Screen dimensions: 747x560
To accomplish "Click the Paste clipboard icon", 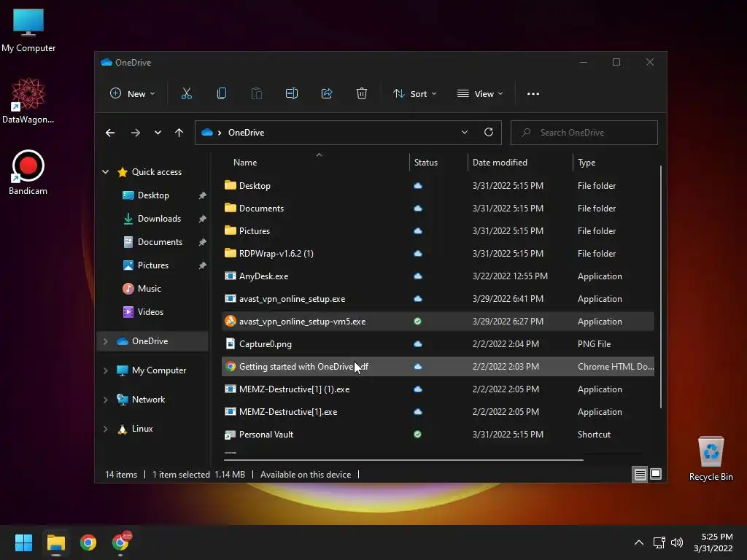I will click(x=256, y=94).
